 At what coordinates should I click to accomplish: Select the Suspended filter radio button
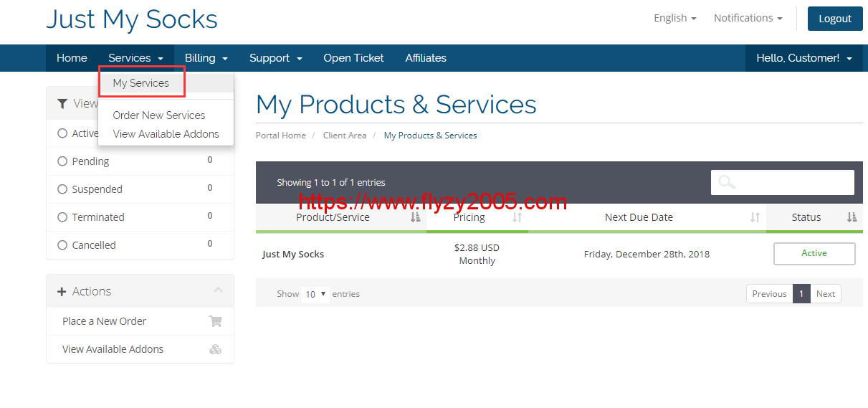click(x=62, y=189)
